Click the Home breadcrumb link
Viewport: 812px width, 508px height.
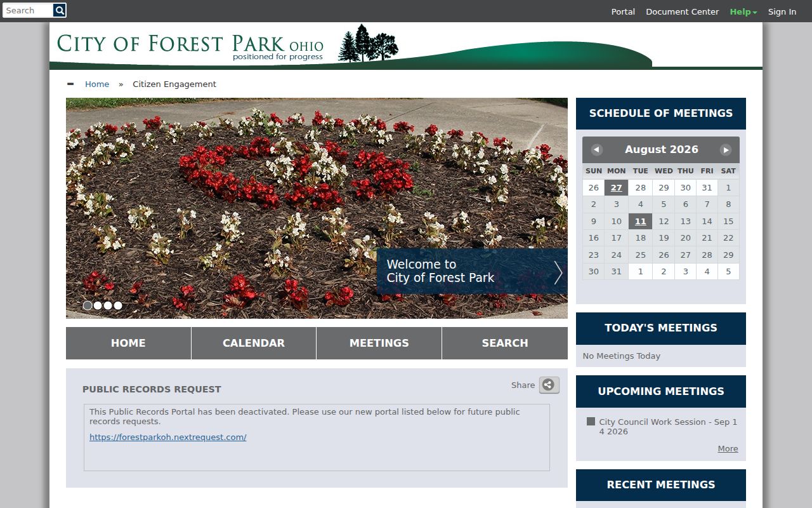coord(97,84)
